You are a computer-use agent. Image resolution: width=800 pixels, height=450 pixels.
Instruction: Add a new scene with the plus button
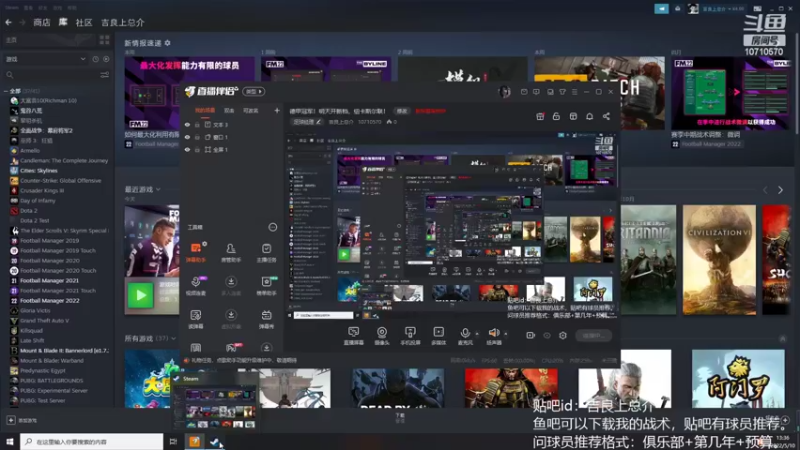tap(277, 110)
